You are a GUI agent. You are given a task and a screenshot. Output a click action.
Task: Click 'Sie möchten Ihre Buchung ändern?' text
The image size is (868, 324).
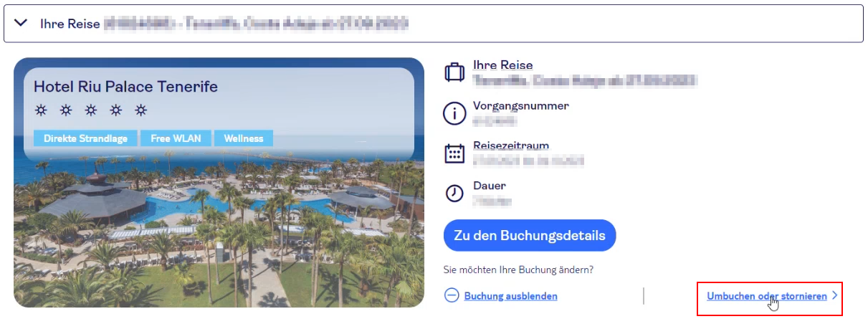(x=520, y=270)
